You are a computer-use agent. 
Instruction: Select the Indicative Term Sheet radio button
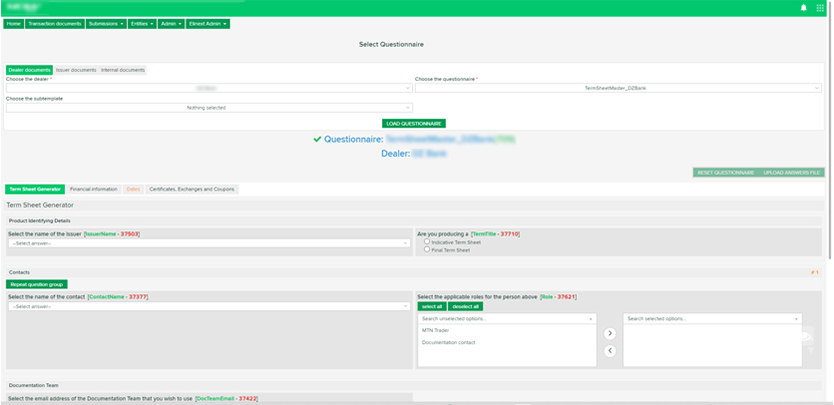[428, 241]
